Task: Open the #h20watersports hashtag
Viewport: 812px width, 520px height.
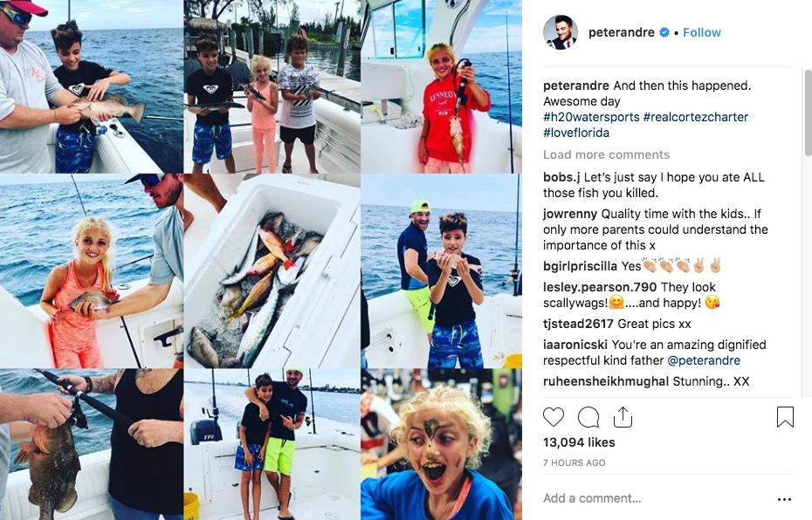Action: tap(591, 117)
